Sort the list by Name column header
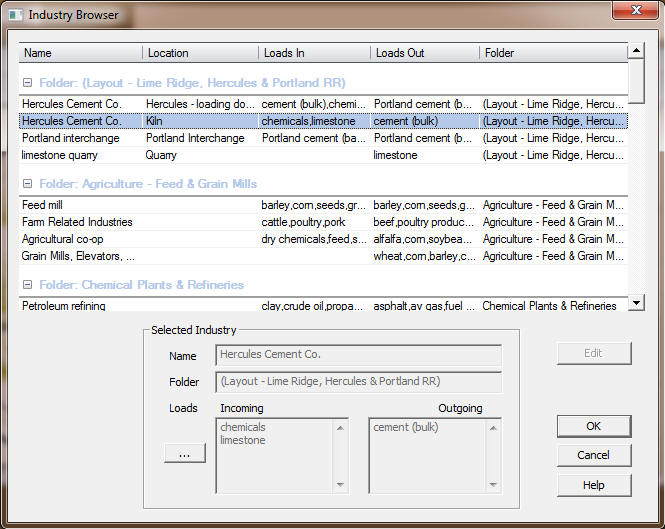Image resolution: width=665 pixels, height=529 pixels. (81, 53)
